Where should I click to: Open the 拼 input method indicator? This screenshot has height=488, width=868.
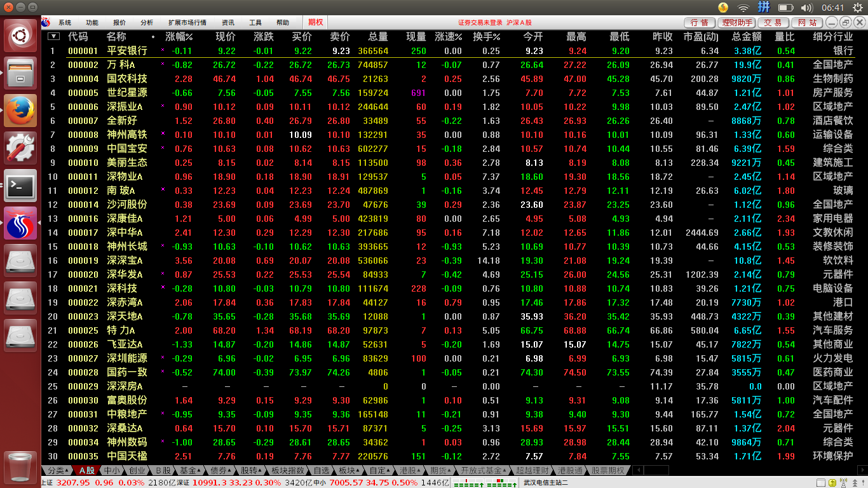(x=765, y=8)
